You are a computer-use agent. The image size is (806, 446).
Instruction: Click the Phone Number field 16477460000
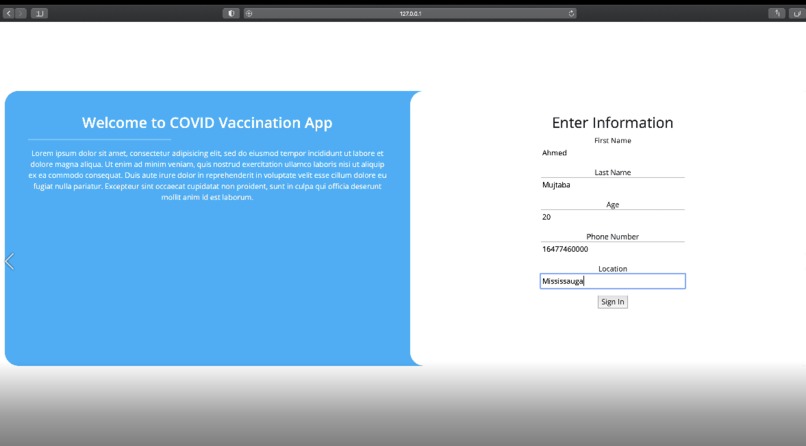coord(612,249)
